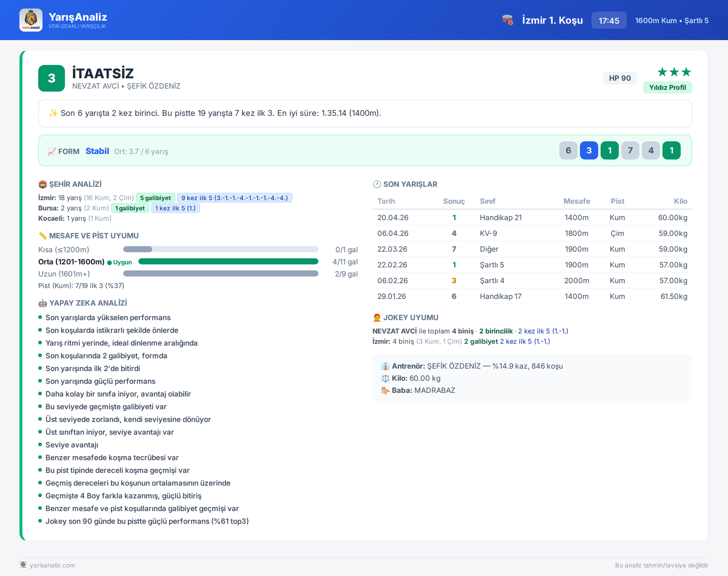Click the Bursa 1 galibiyet tag

point(130,208)
